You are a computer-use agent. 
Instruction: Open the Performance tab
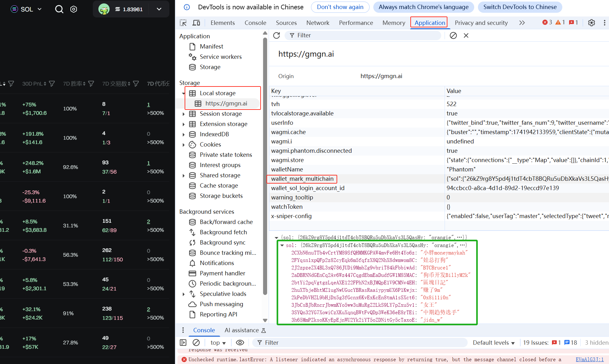(356, 23)
